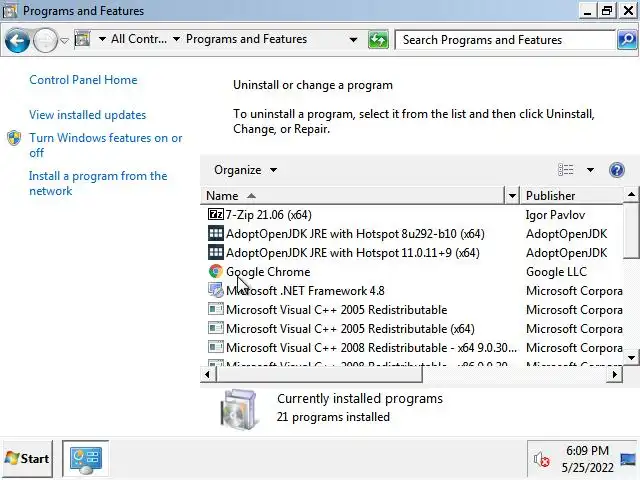Click Igor Pavlov publisher cell
Screen dimensions: 640x480
click(555, 215)
